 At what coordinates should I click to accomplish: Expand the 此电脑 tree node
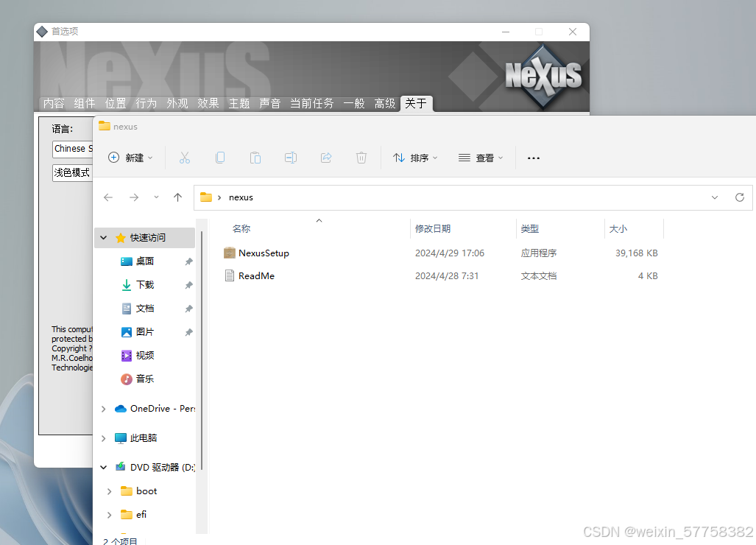pyautogui.click(x=103, y=438)
